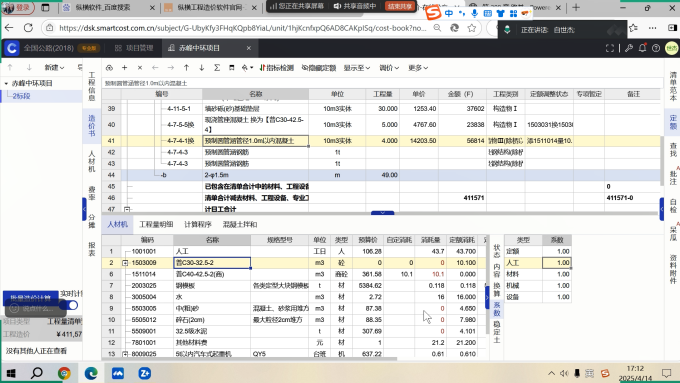Click 结束共享 to stop sharing
680x383 pixels.
(x=399, y=7)
